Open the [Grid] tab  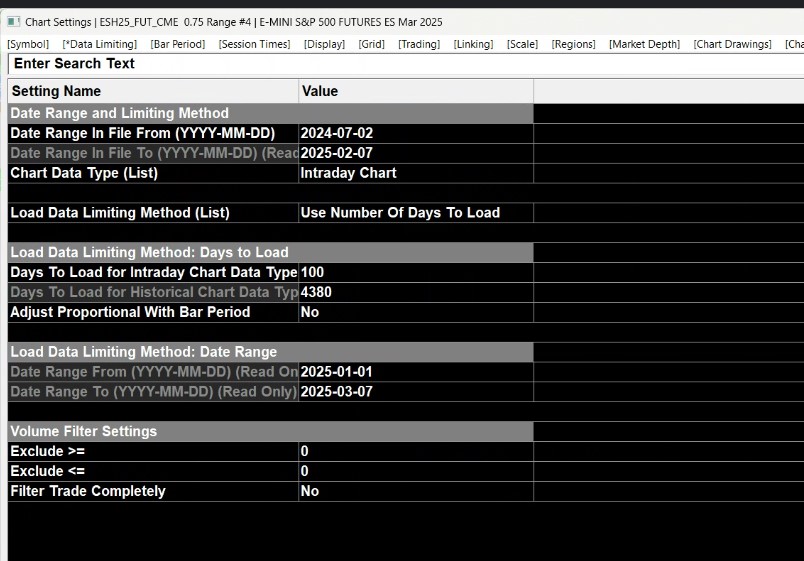click(372, 44)
